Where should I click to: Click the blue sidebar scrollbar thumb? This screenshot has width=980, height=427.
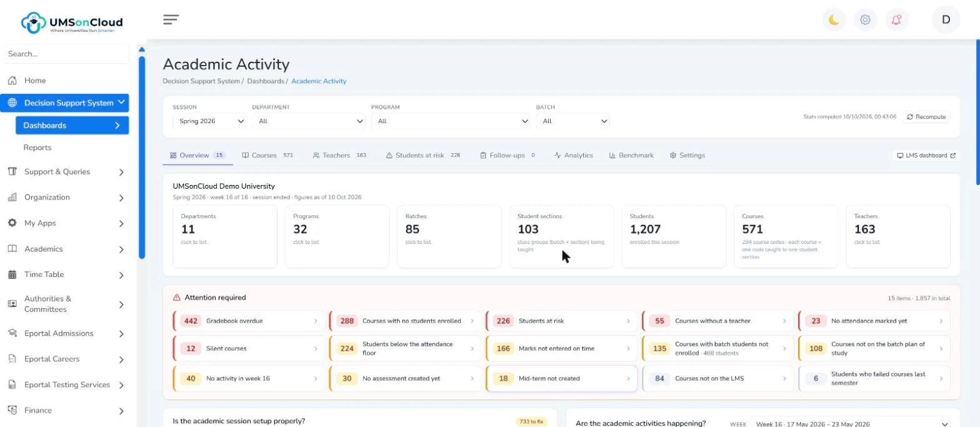142,156
